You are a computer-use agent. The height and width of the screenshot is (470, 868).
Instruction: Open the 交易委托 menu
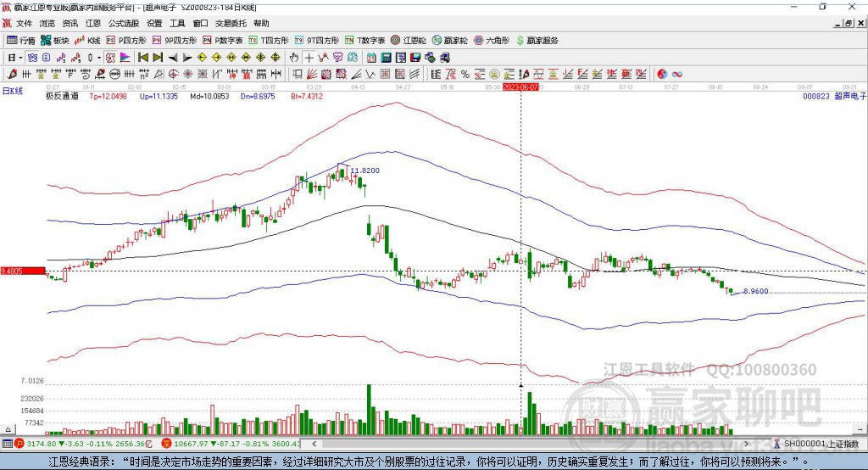[x=231, y=23]
